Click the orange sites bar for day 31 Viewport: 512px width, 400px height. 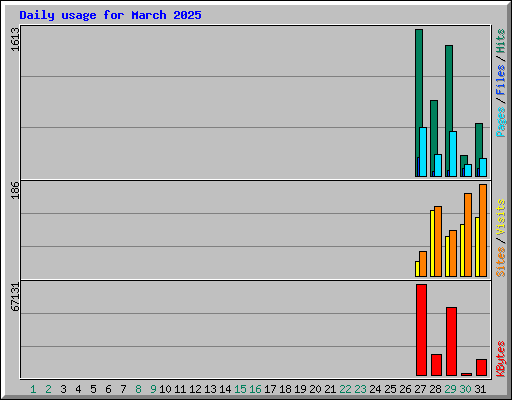tap(483, 230)
